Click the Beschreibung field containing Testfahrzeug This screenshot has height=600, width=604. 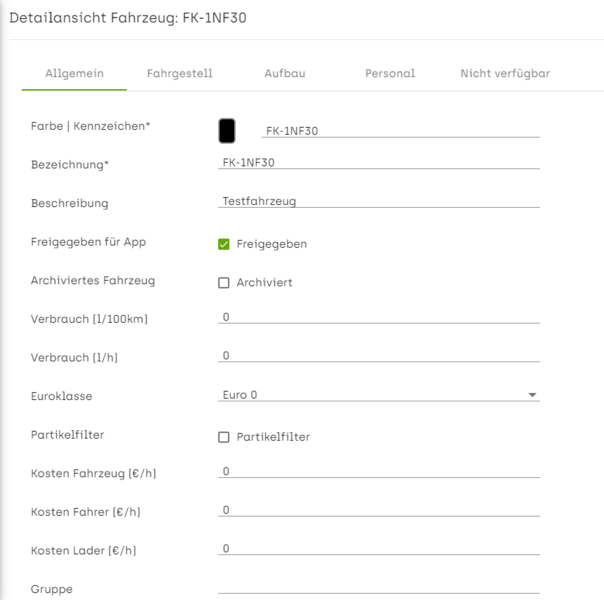[379, 201]
